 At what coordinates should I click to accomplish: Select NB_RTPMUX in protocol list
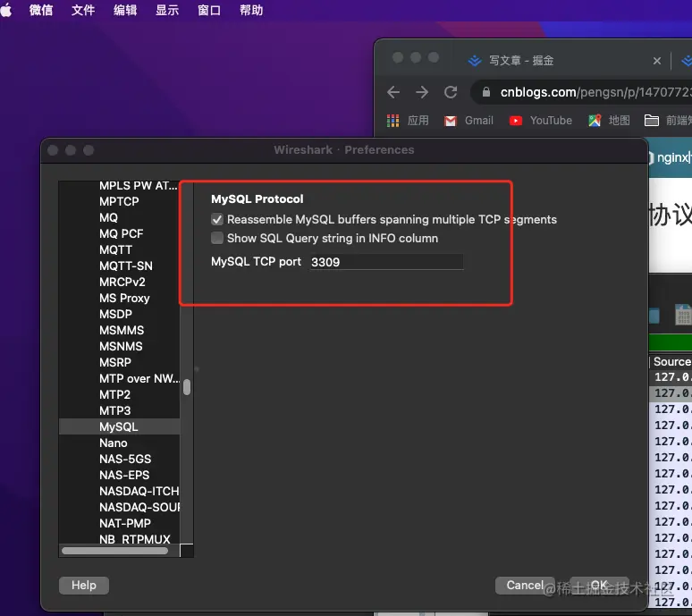pos(119,539)
